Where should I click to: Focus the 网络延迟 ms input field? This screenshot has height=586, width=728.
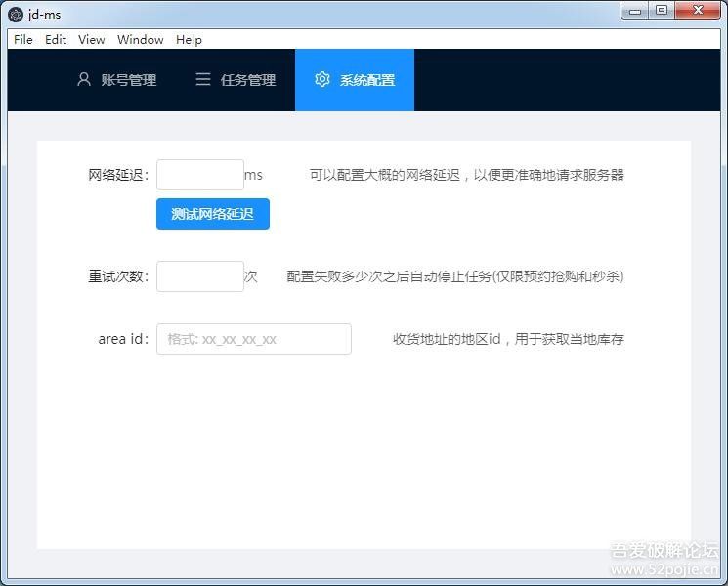(x=199, y=175)
